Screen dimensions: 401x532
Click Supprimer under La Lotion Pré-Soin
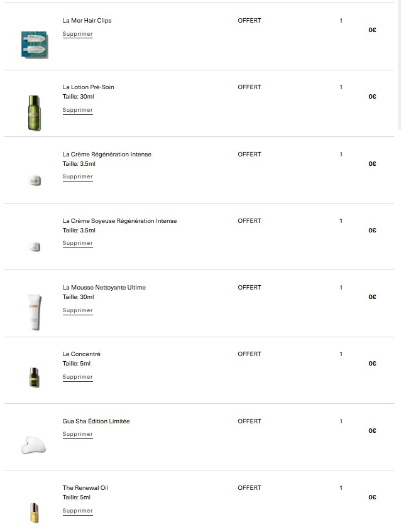[77, 110]
